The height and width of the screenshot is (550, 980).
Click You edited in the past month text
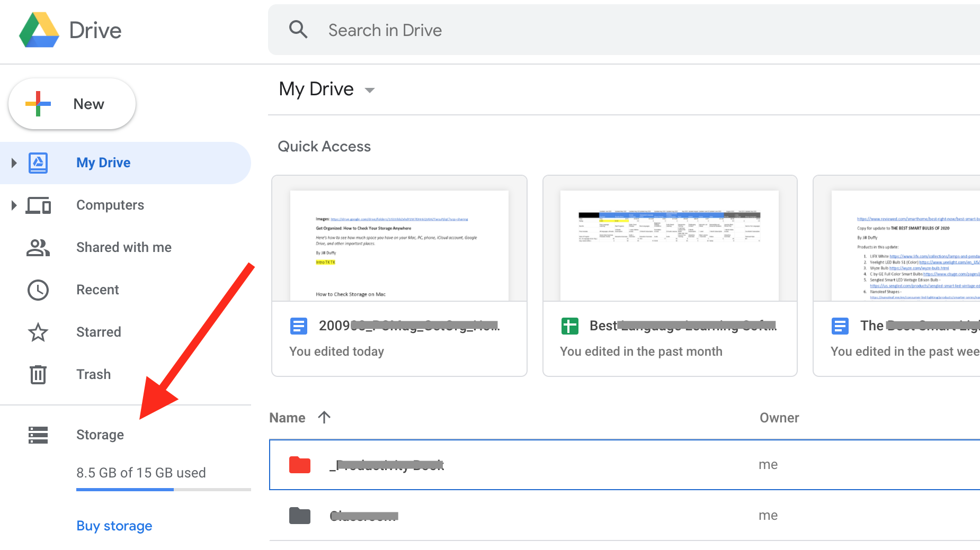641,351
